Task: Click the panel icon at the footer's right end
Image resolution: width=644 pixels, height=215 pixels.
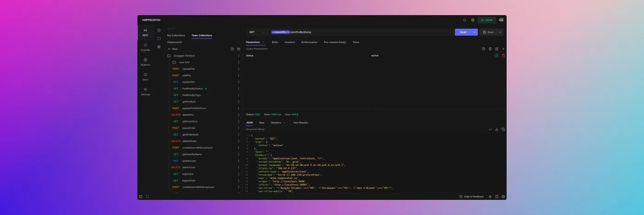Action: [503, 197]
